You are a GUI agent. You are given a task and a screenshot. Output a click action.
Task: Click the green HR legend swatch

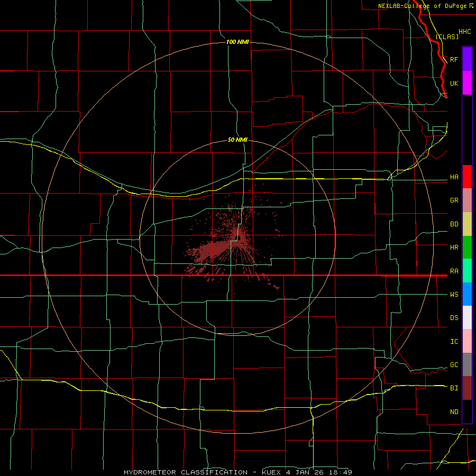[x=467, y=248]
